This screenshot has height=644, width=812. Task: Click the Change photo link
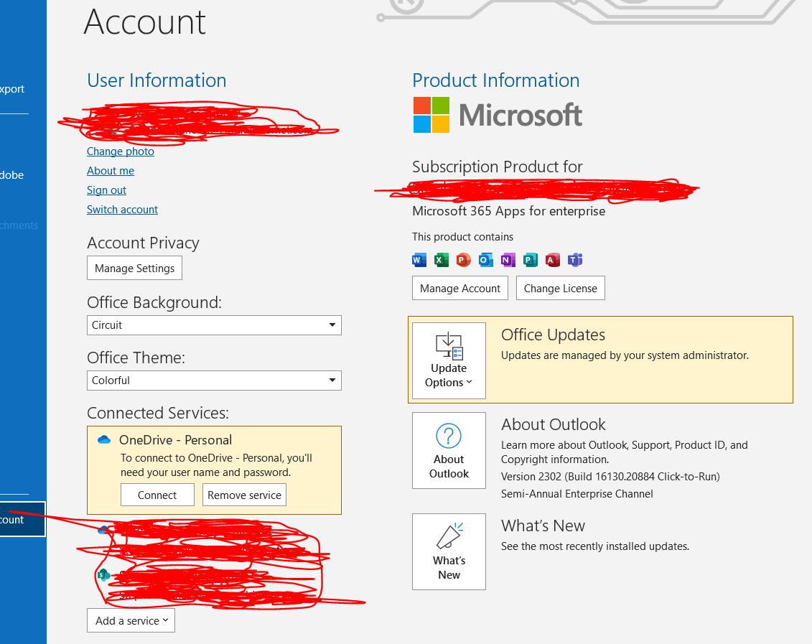[121, 151]
